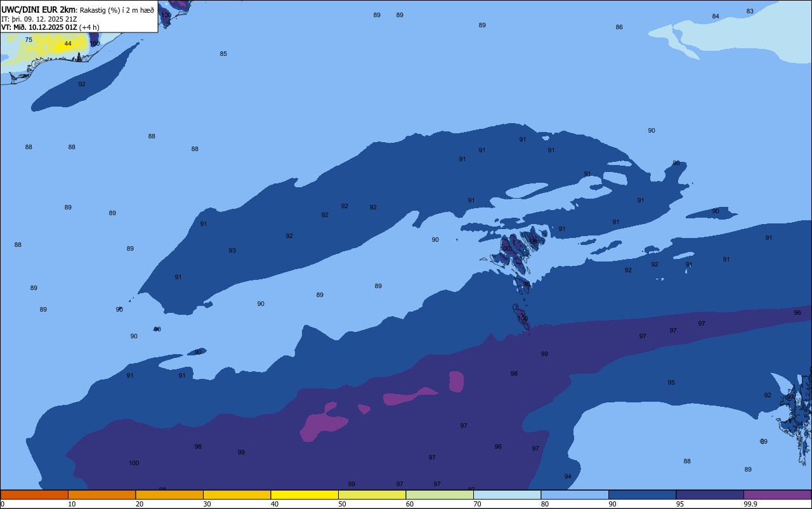Screen dimensions: 812x509
Task: Click the map value '84'
Action: point(716,17)
